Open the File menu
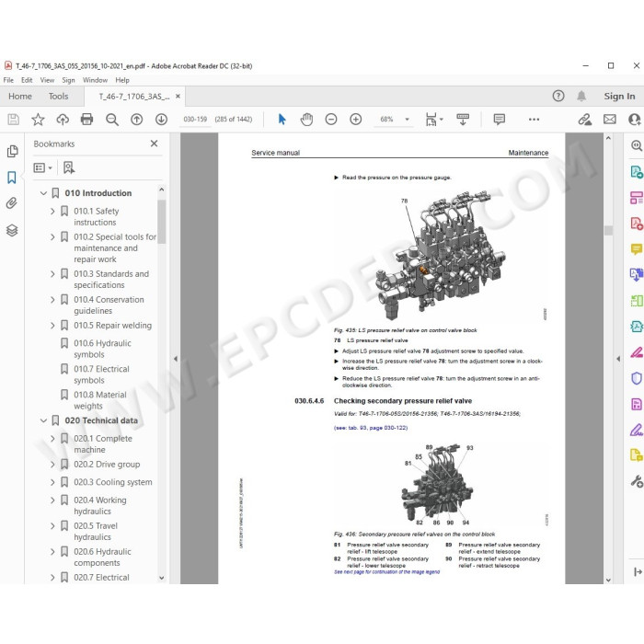The width and height of the screenshot is (644, 644). [x=8, y=80]
